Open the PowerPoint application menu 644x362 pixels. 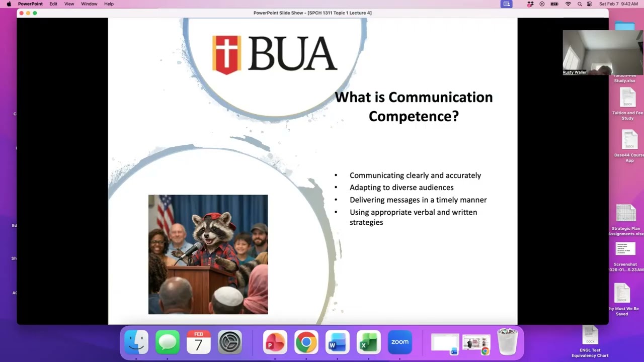(30, 4)
